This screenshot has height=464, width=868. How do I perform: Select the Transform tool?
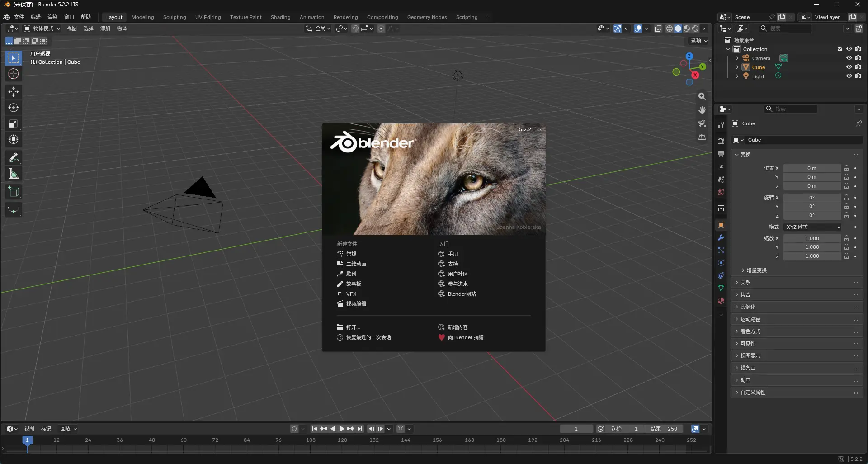[14, 139]
